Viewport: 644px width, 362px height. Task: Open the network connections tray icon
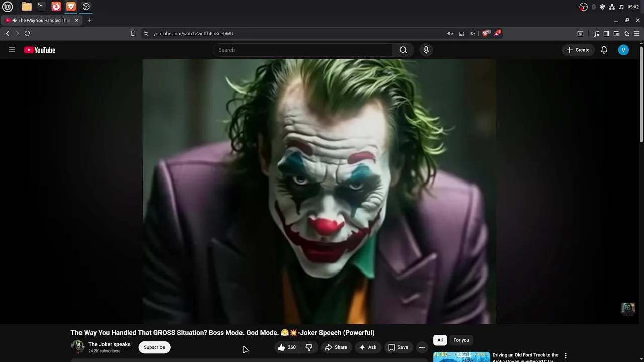pyautogui.click(x=612, y=7)
